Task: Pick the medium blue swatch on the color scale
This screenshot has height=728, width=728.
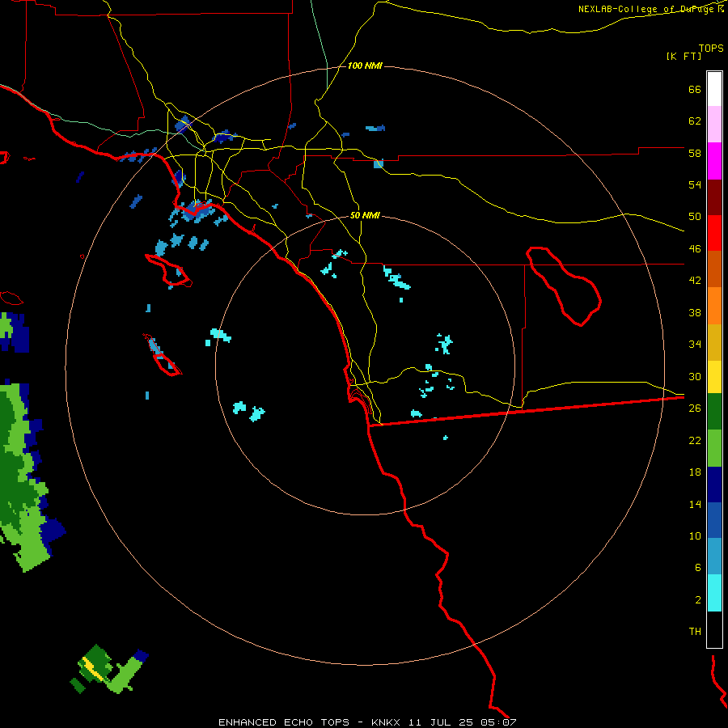Action: click(x=714, y=520)
